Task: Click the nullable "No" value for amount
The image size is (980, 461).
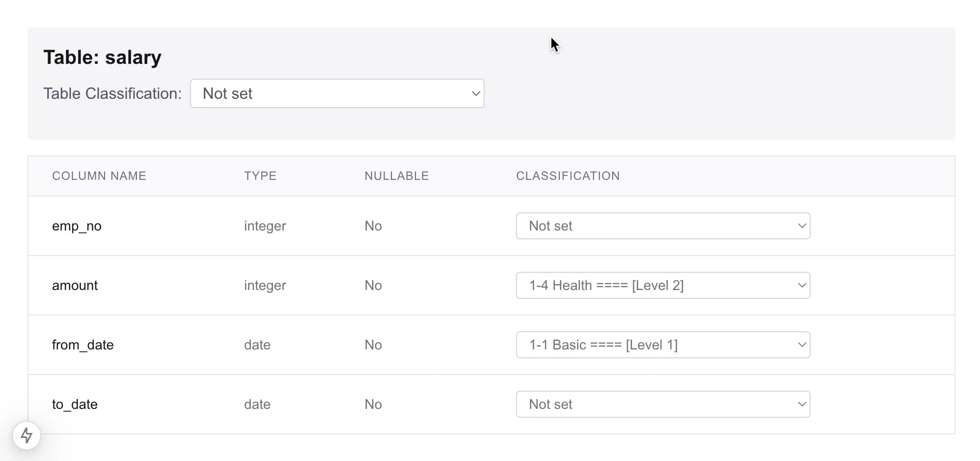Action: (x=373, y=286)
